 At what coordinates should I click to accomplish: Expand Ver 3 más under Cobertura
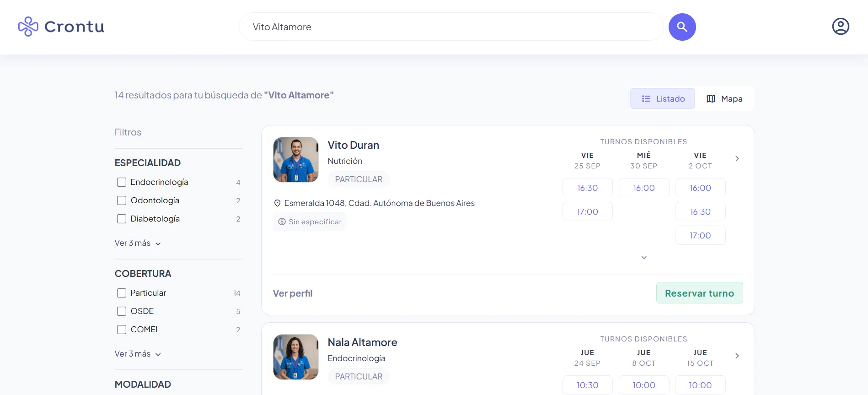tap(138, 354)
